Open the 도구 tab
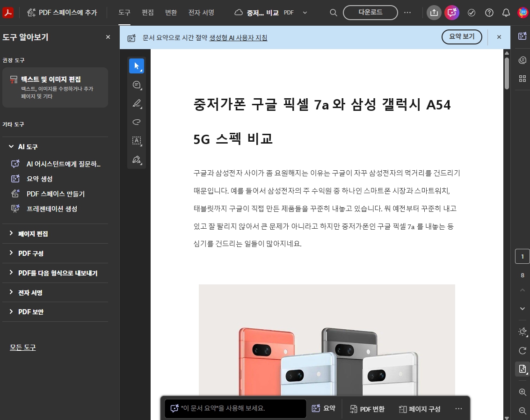The height and width of the screenshot is (420, 530). pyautogui.click(x=124, y=13)
